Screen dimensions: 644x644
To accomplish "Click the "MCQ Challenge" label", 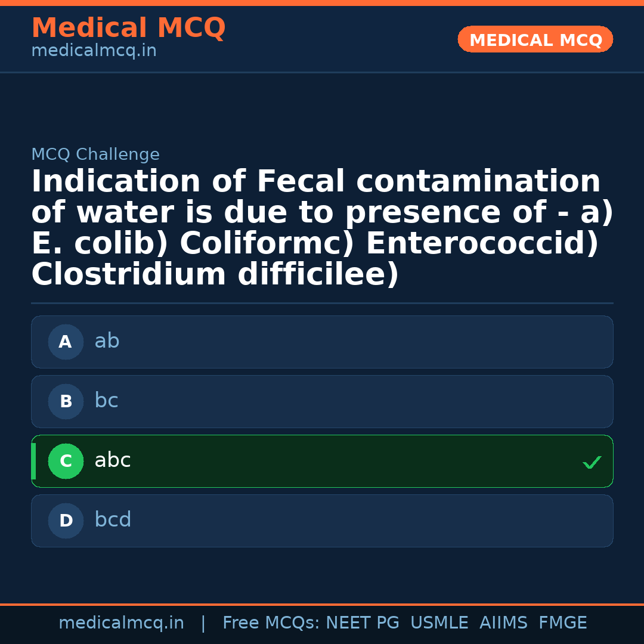I will point(95,154).
